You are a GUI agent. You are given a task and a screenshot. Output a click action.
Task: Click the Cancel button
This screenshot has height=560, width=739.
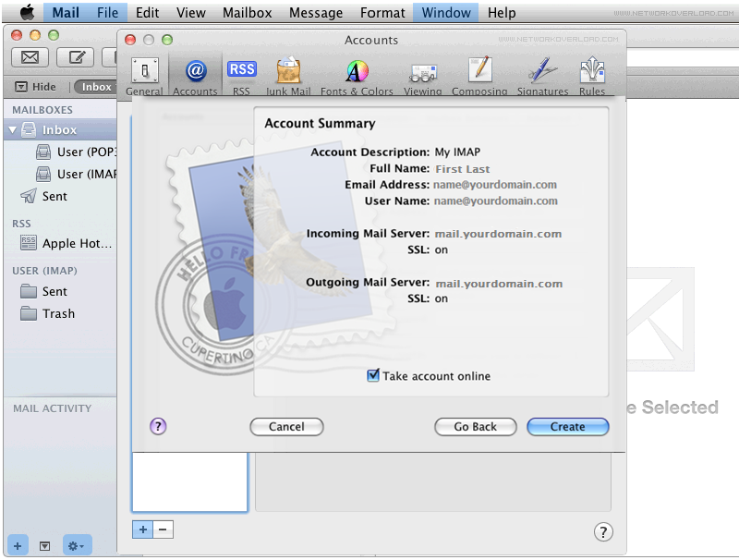coord(286,427)
